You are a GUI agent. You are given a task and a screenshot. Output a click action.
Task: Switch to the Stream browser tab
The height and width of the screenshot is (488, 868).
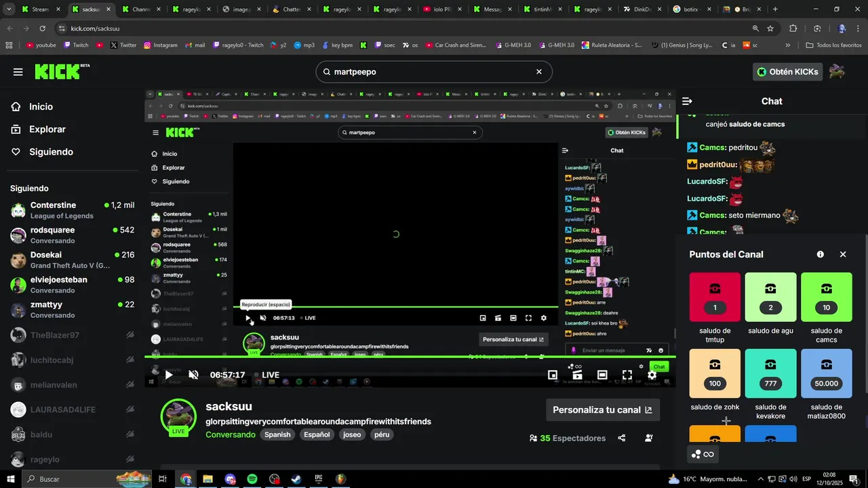coord(39,9)
